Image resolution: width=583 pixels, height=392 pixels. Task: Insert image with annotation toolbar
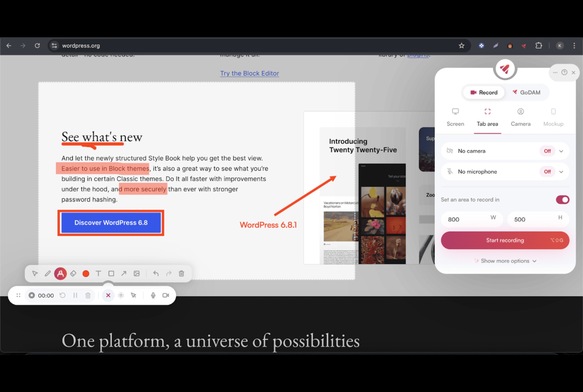tap(136, 273)
